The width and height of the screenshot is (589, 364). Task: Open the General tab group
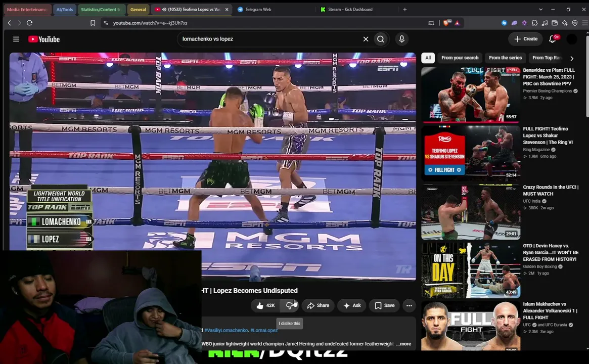(138, 10)
